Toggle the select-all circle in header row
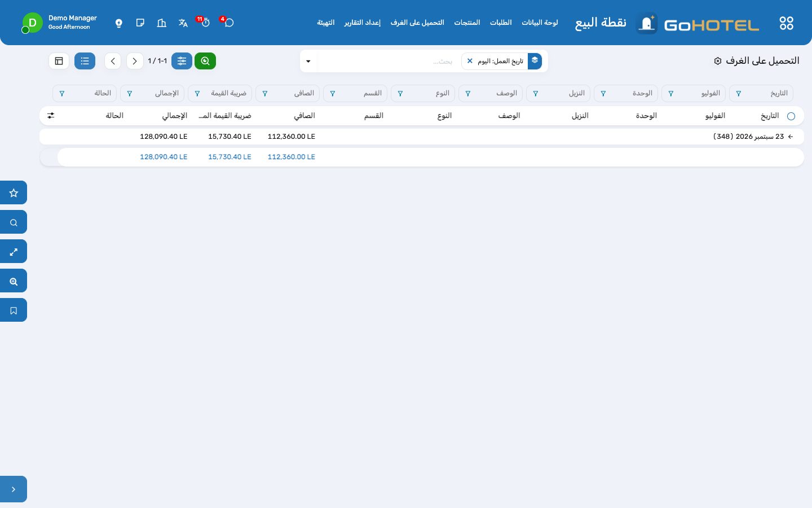The width and height of the screenshot is (812, 508). tap(791, 116)
